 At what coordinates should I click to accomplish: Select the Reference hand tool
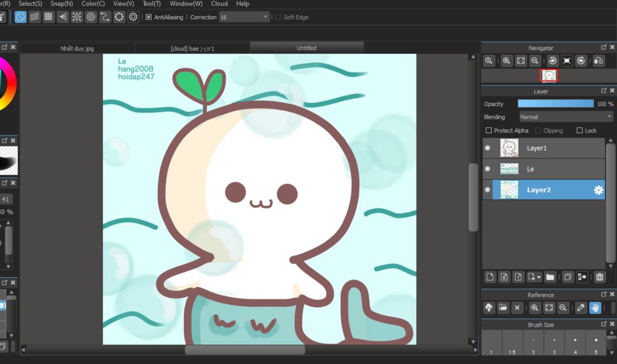(595, 308)
